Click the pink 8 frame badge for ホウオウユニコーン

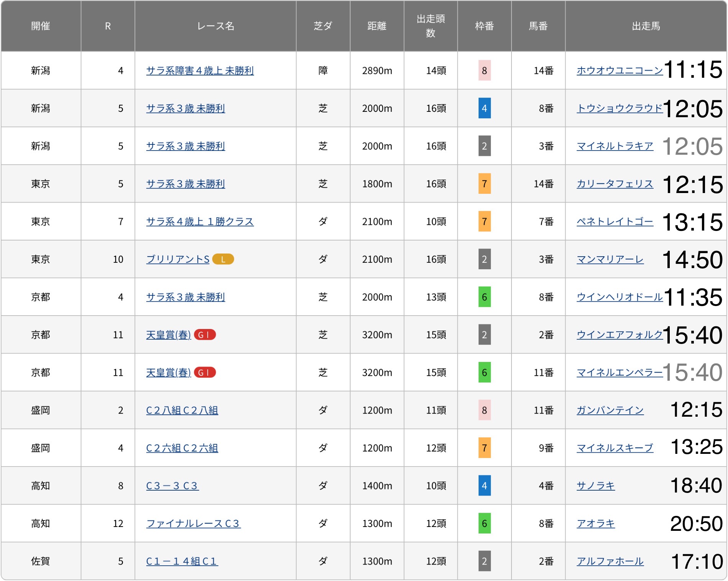pos(484,70)
